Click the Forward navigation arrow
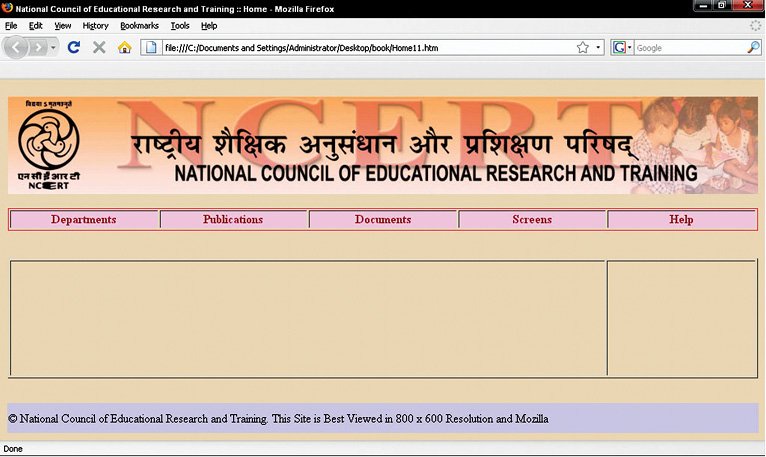Viewport: 766px width, 457px height. (x=37, y=47)
